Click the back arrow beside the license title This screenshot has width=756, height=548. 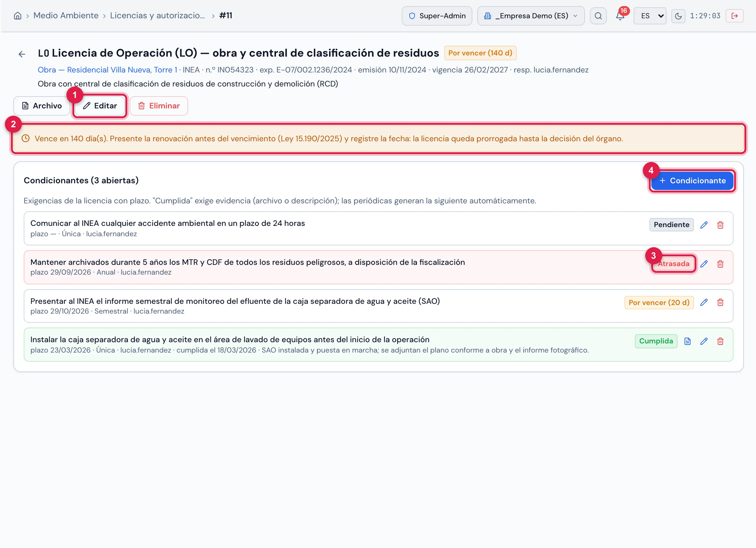tap(22, 54)
